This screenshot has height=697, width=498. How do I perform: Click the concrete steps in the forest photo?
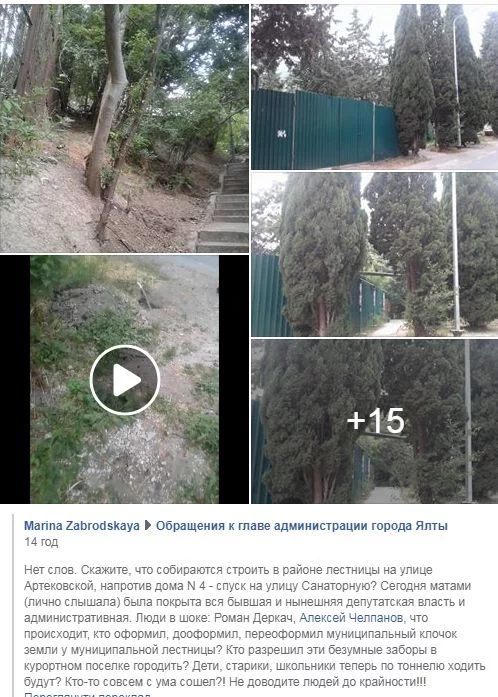225,208
